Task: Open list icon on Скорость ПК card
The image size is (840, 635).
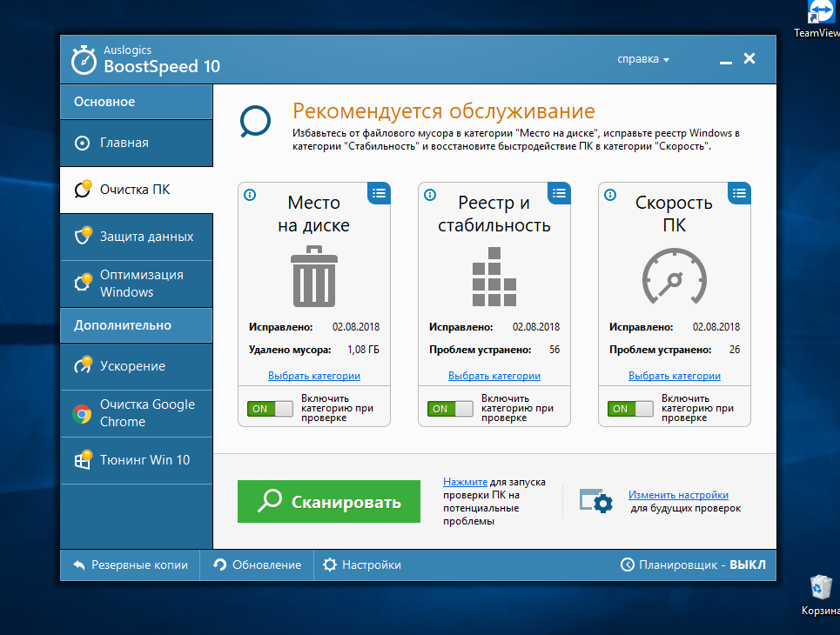Action: [x=739, y=193]
